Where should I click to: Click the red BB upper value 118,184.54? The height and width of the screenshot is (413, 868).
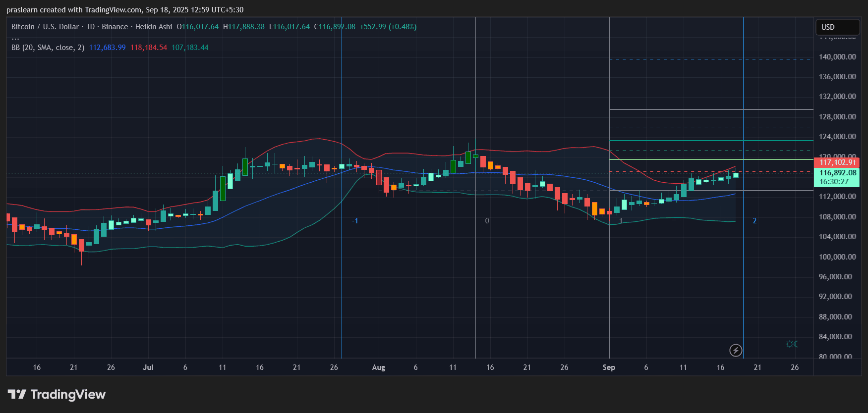(149, 48)
